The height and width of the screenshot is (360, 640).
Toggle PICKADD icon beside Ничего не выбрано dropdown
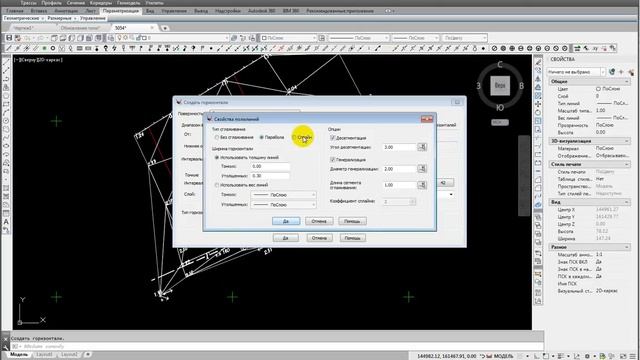612,72
